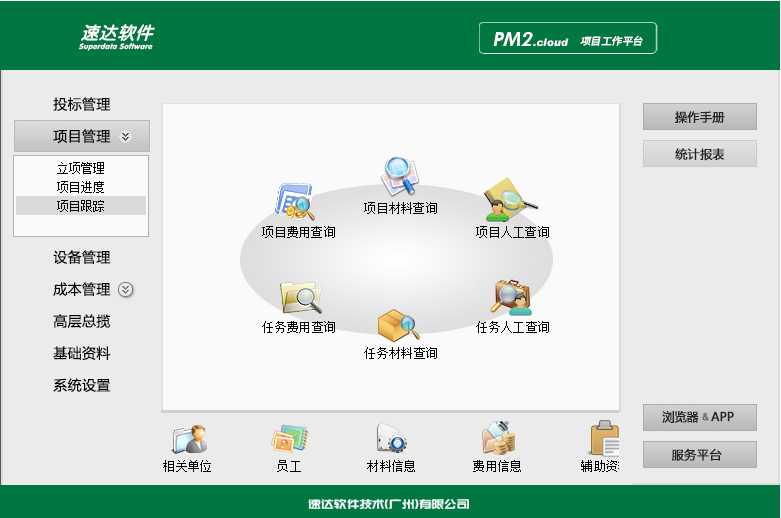Open 设备管理 menu item

click(82, 258)
